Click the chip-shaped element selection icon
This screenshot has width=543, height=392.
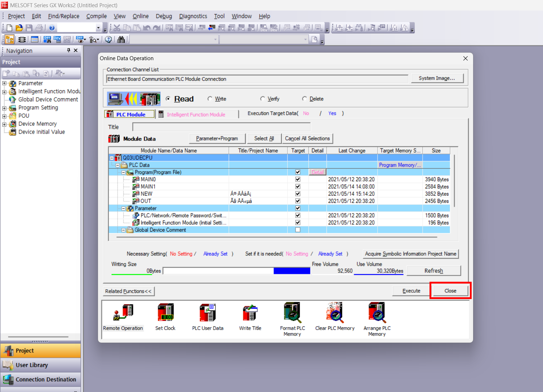22,40
